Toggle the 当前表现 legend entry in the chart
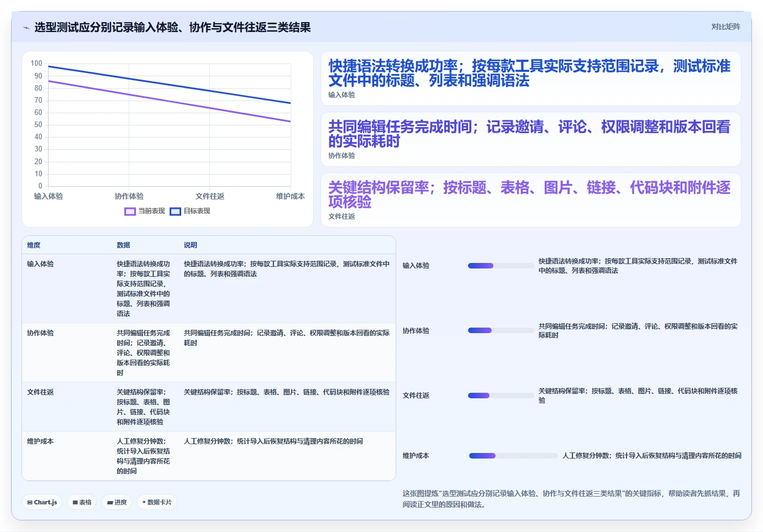The width and height of the screenshot is (763, 532). (x=145, y=211)
